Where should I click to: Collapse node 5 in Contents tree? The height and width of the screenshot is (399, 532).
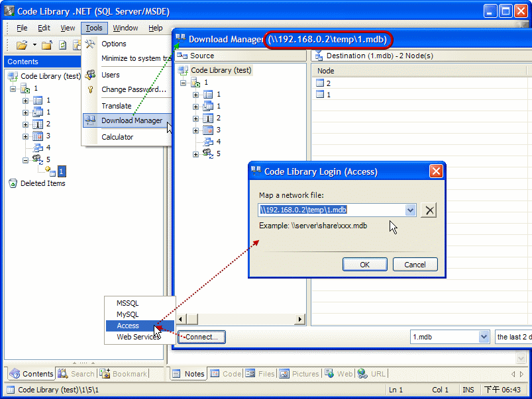point(25,160)
